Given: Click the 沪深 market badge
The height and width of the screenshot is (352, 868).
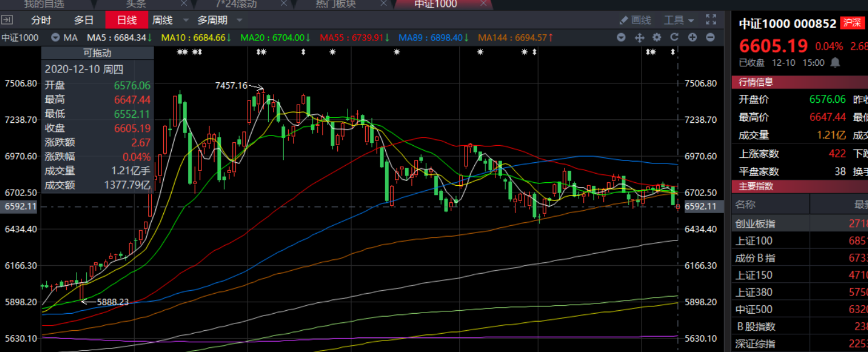Looking at the screenshot, I should click(x=852, y=23).
